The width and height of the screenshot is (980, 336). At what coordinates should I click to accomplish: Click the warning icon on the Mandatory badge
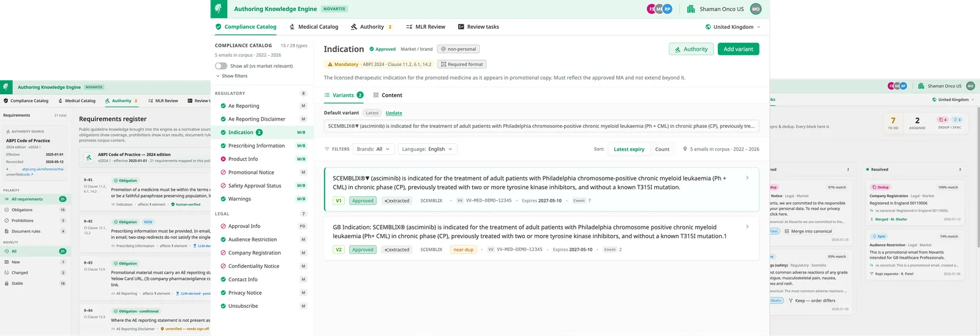(330, 64)
